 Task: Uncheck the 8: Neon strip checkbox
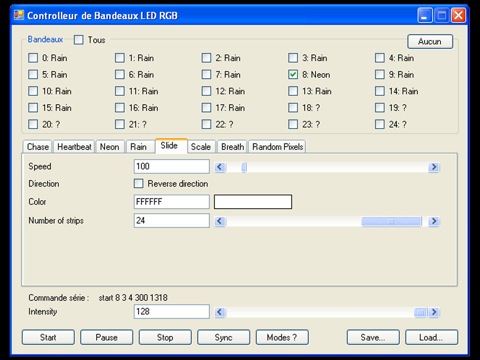pyautogui.click(x=293, y=74)
